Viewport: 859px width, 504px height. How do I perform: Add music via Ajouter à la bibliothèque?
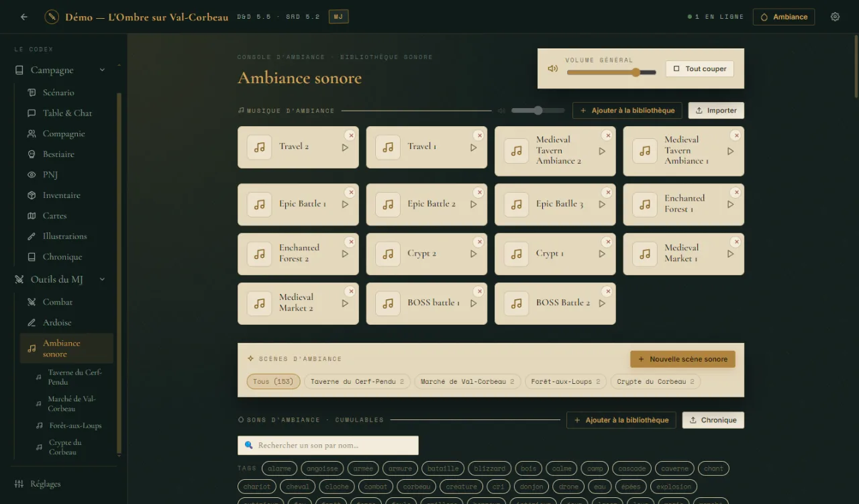click(627, 111)
